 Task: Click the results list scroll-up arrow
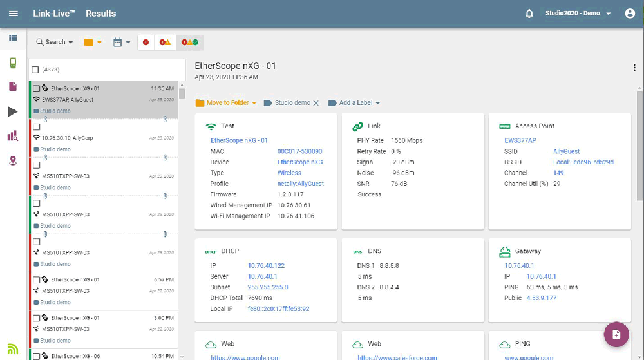click(182, 86)
